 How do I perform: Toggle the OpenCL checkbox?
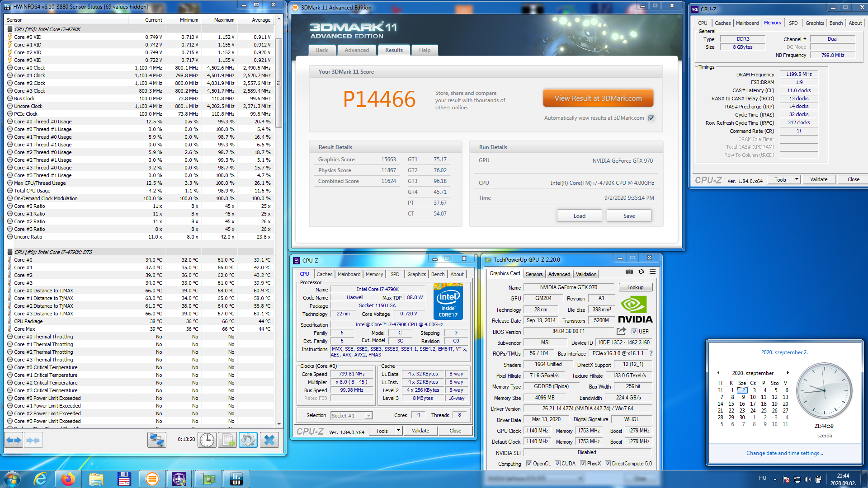point(529,464)
